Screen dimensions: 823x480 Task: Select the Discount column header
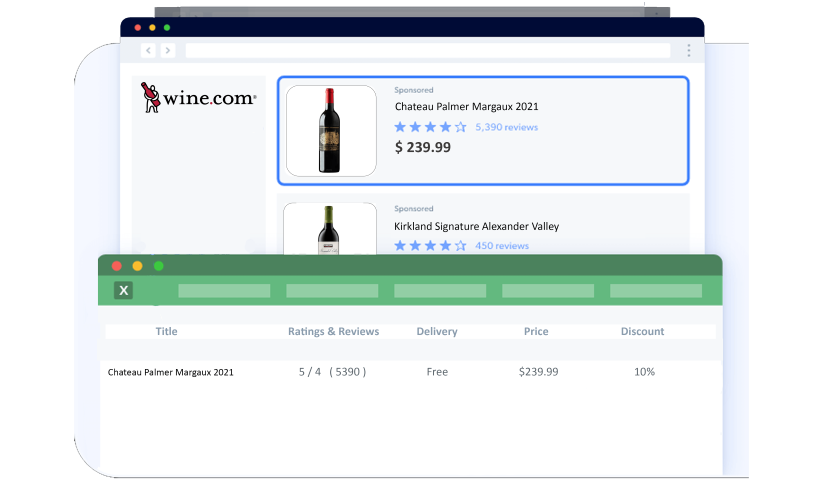(x=642, y=332)
